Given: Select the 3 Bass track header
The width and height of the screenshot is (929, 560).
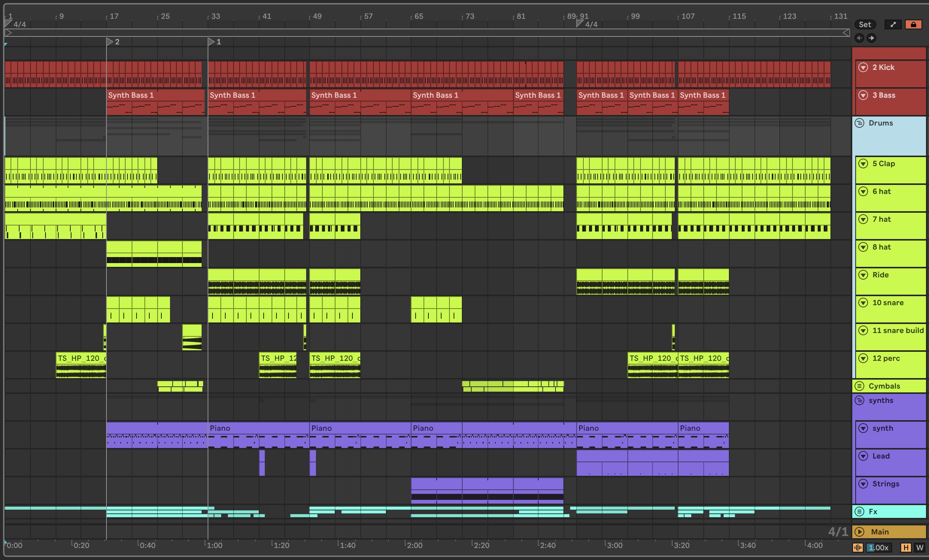Looking at the screenshot, I should [x=891, y=102].
